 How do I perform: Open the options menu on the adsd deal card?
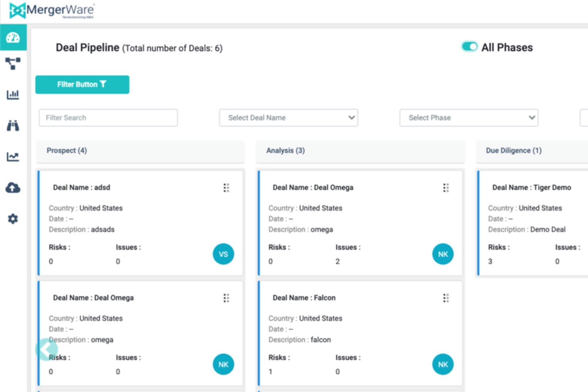(226, 187)
